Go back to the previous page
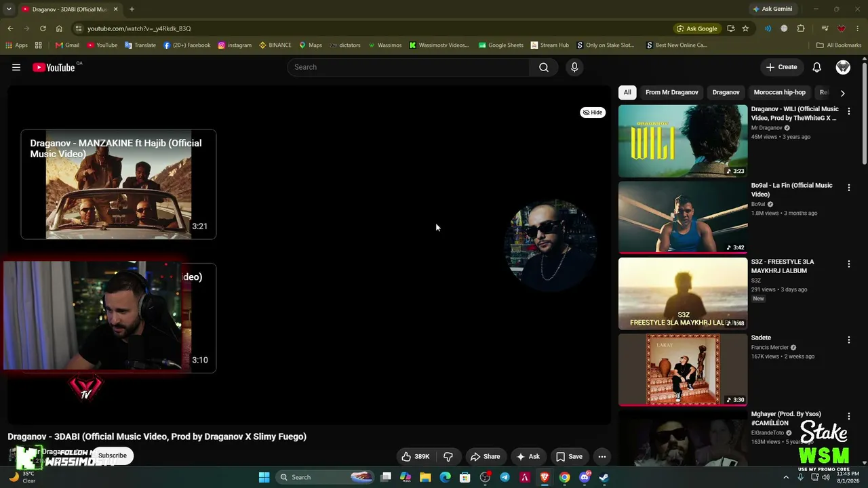This screenshot has width=868, height=488. point(10,28)
